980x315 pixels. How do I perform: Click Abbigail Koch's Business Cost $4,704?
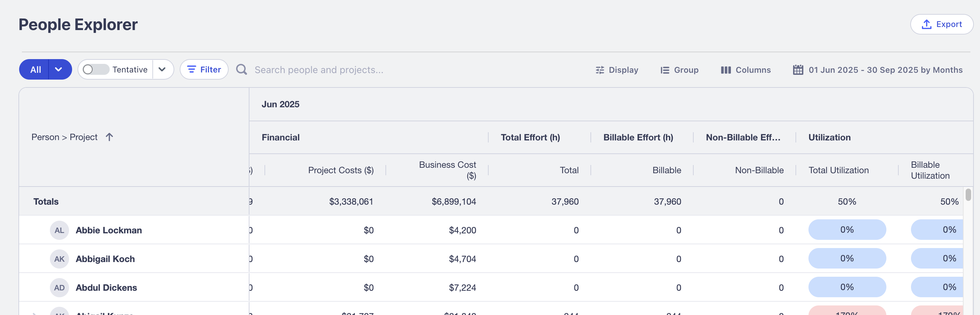[463, 259]
